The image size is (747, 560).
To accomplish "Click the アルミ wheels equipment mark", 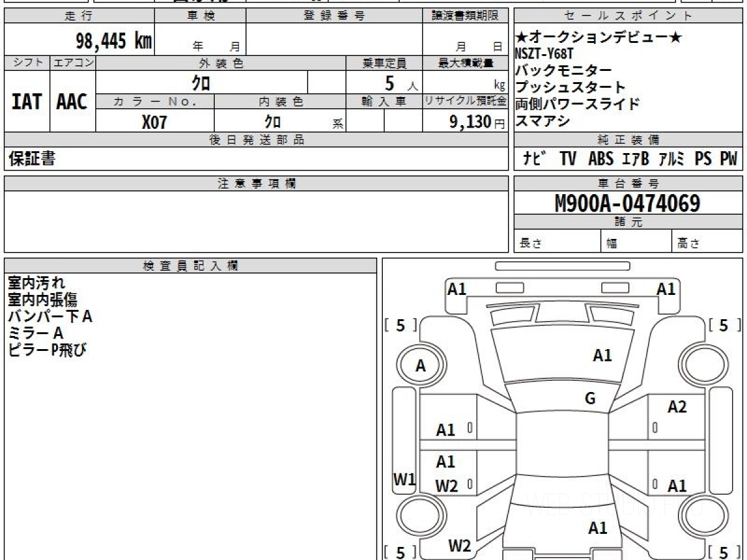I will (x=672, y=159).
